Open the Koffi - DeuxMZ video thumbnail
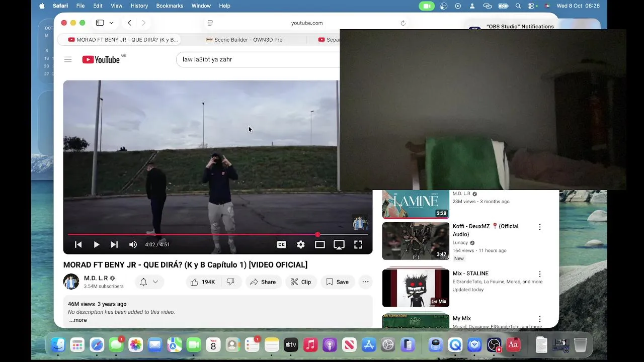Screen dimensions: 644x362 click(416, 241)
